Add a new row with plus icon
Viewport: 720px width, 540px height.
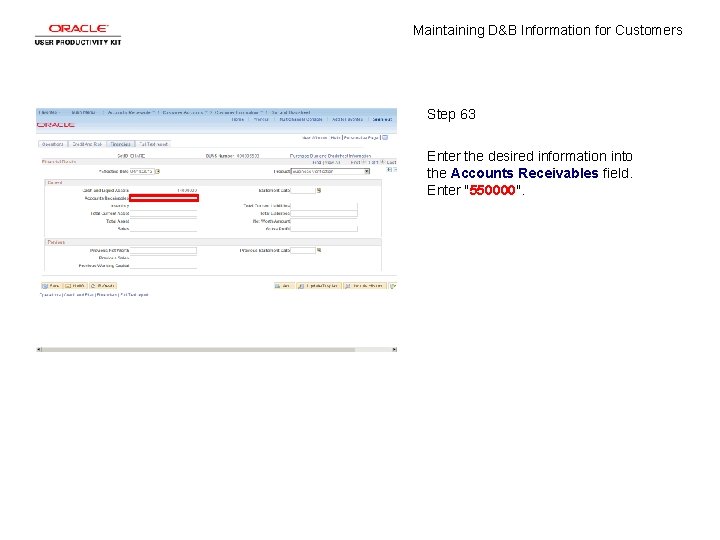(389, 170)
